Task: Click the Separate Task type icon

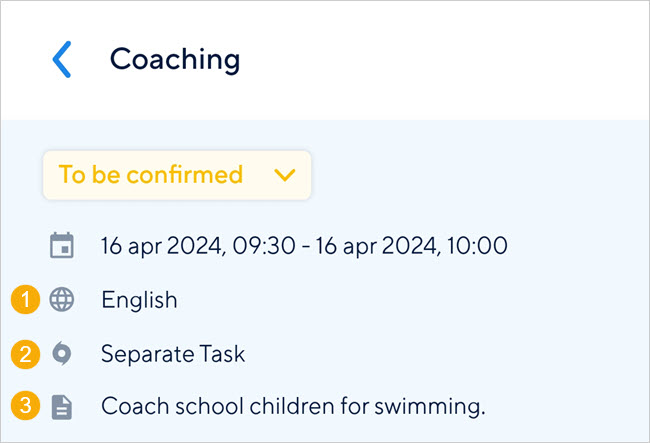Action: tap(62, 353)
